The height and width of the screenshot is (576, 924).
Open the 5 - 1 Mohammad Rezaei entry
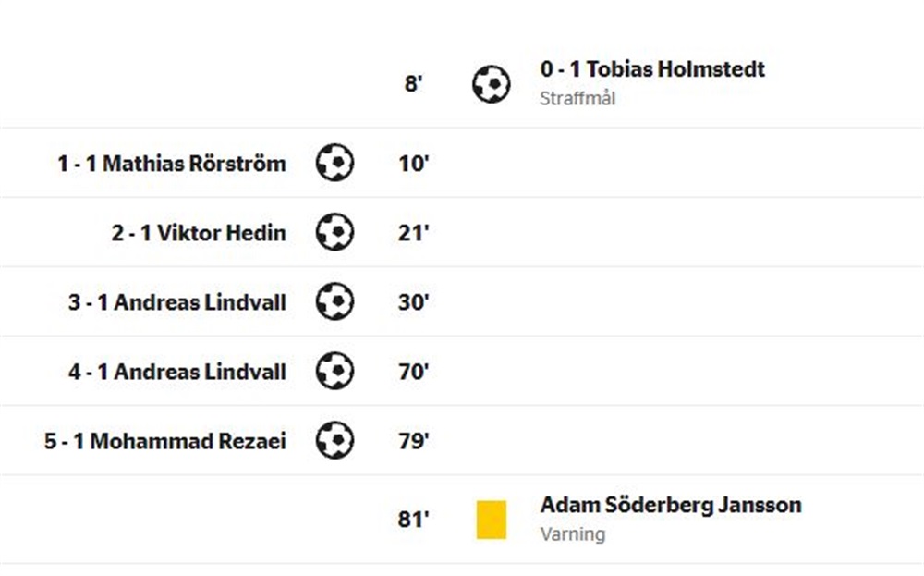click(165, 441)
